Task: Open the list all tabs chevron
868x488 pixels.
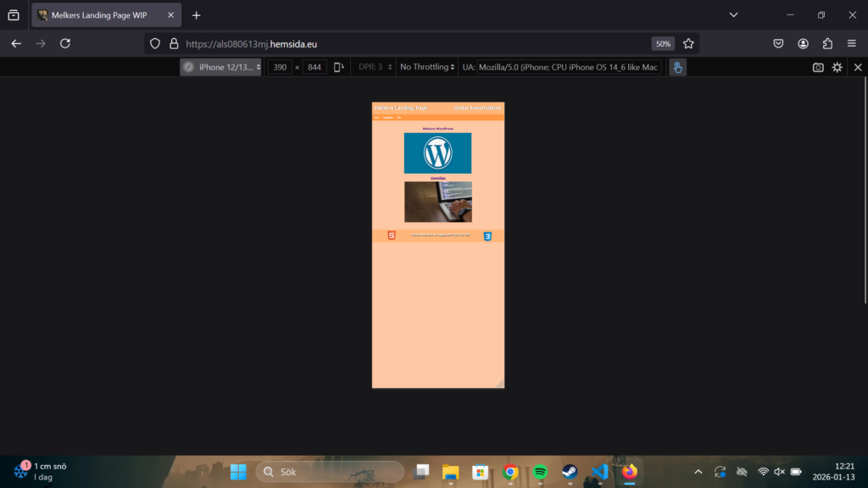Action: [733, 15]
